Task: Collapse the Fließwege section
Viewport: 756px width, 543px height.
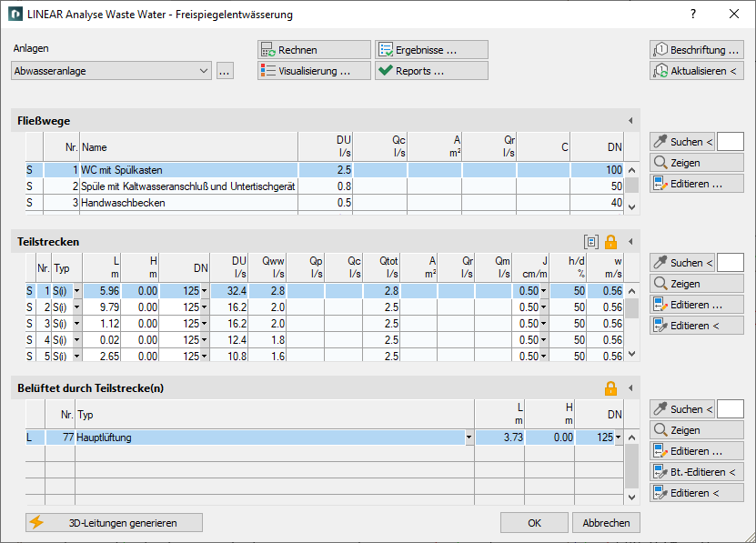Action: (x=630, y=121)
